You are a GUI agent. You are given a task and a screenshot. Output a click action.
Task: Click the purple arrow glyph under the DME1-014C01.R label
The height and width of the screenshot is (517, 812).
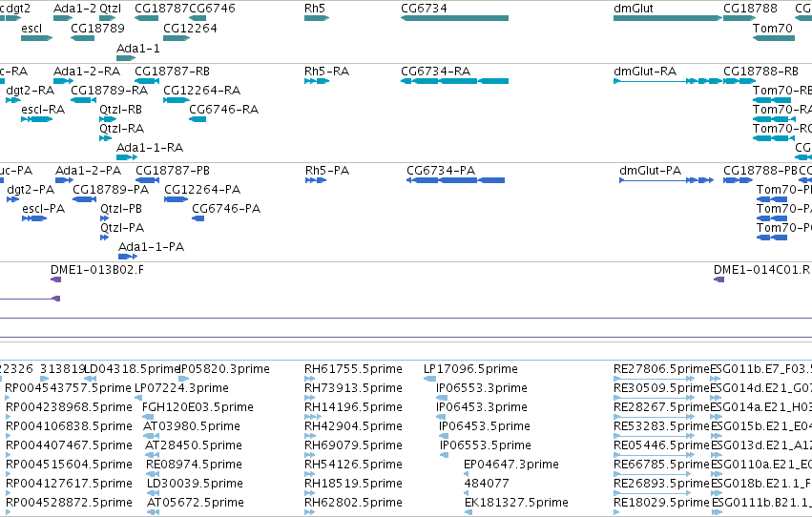[718, 280]
